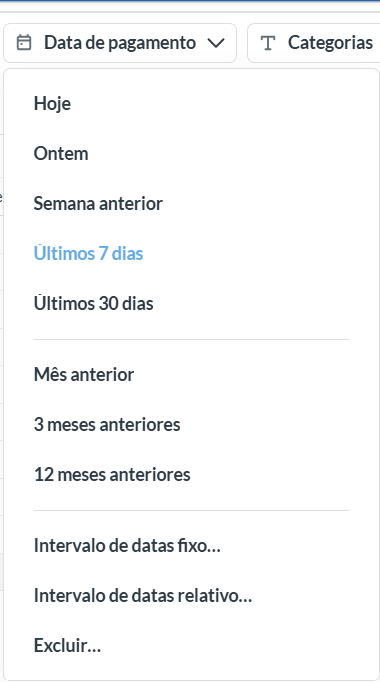Screen dimensions: 380x682
Task: Open the Categorias filter
Action: [313, 43]
